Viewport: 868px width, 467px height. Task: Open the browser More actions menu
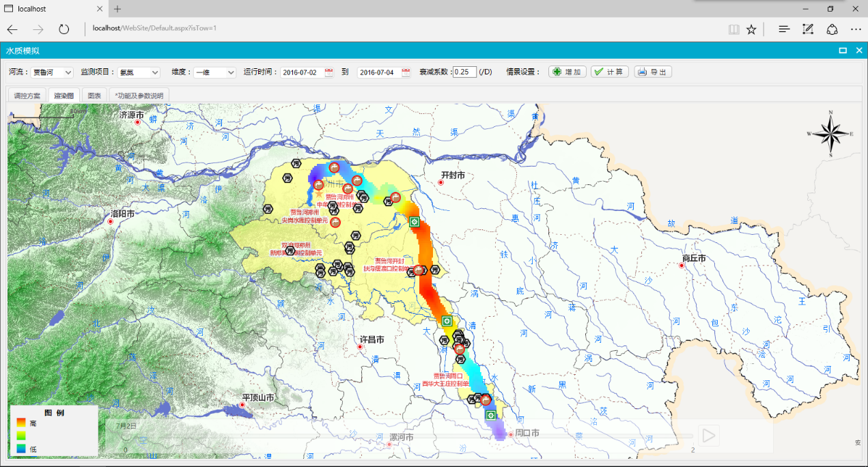click(x=855, y=29)
